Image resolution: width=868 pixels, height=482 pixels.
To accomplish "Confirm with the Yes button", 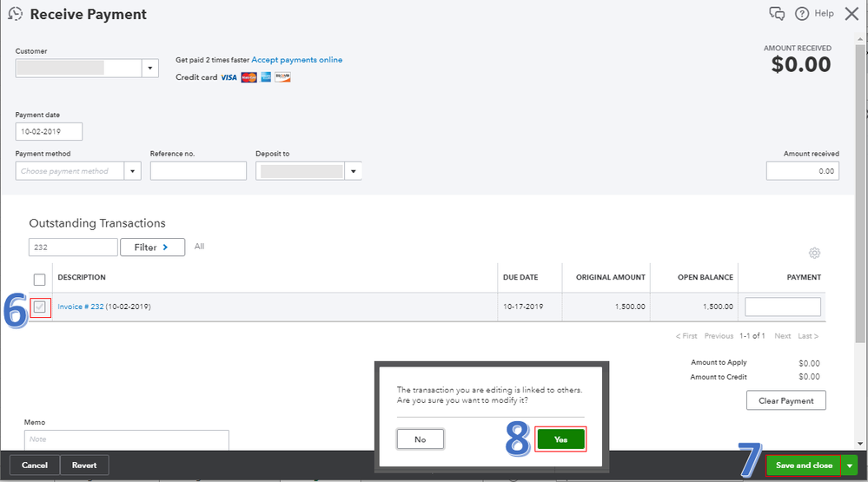I will click(560, 439).
